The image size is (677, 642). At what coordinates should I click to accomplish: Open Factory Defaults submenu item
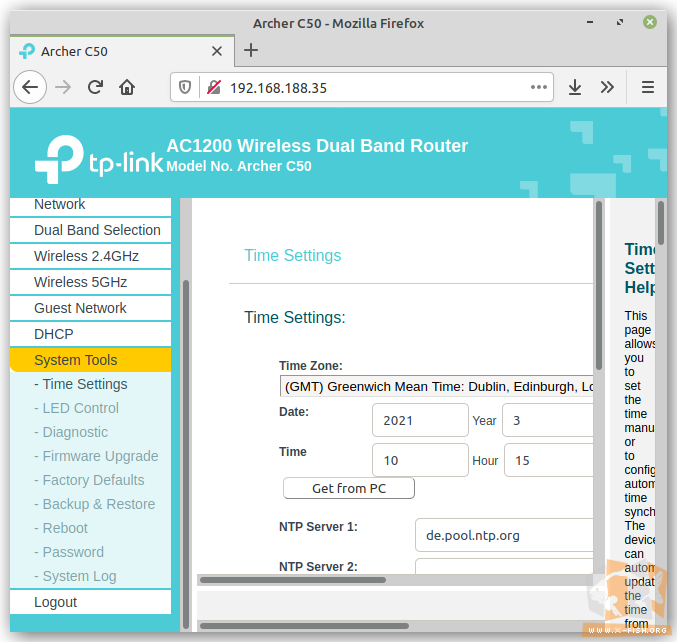tap(89, 480)
